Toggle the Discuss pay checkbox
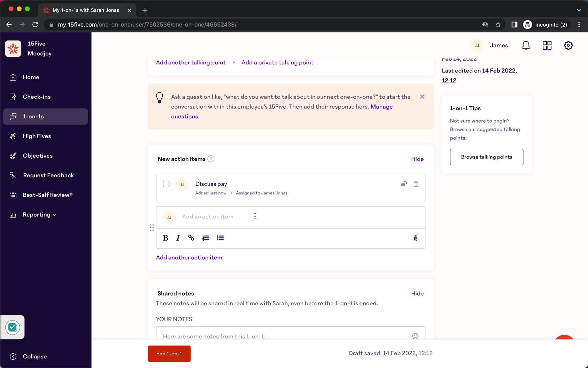The image size is (588, 368). pos(166,184)
